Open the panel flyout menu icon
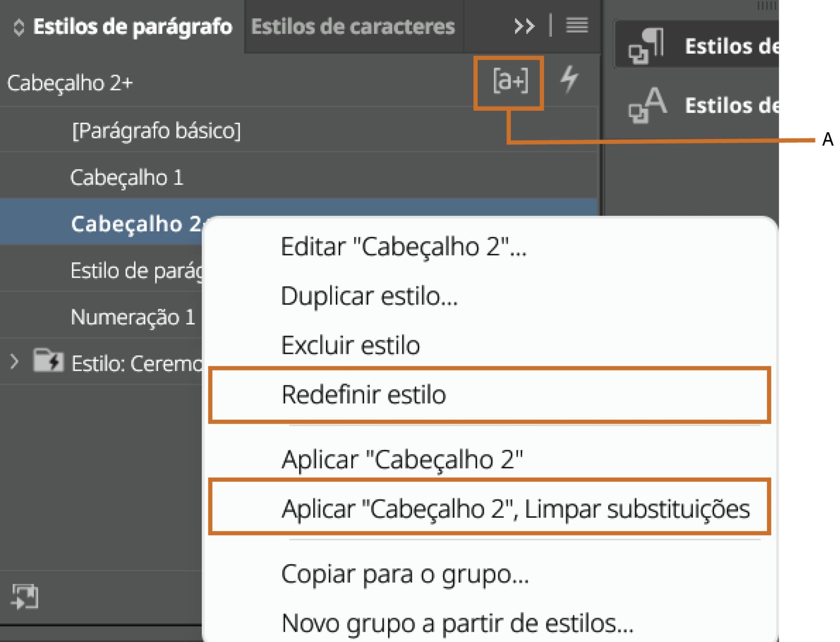 click(577, 26)
